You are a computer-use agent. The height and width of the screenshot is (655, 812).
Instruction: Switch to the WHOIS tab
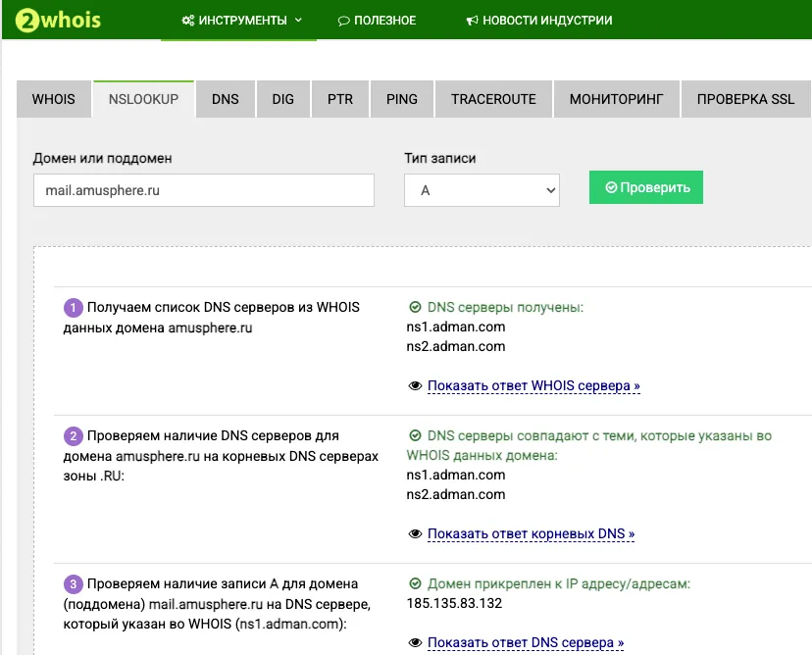[x=53, y=99]
